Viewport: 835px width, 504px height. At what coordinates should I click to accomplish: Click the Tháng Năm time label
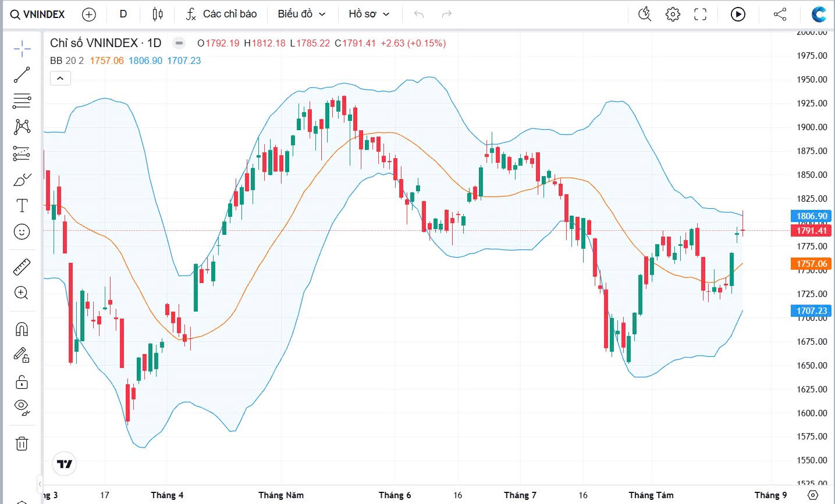(281, 495)
